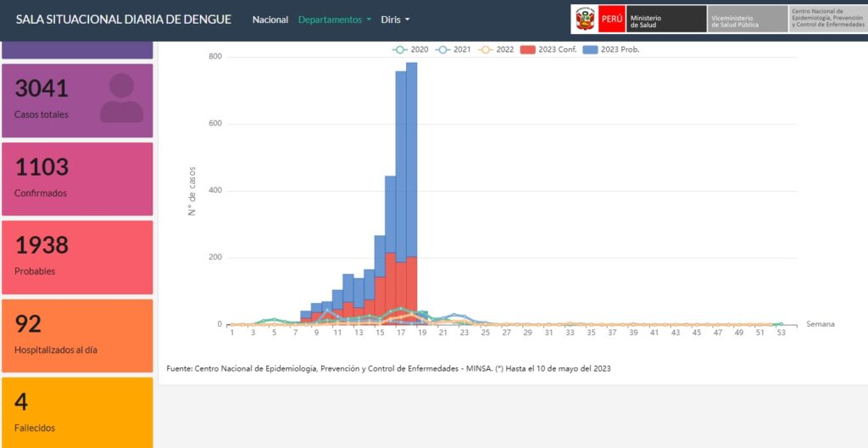Image resolution: width=868 pixels, height=448 pixels.
Task: Toggle the red 2023 Conf. legend swatch
Action: (527, 49)
